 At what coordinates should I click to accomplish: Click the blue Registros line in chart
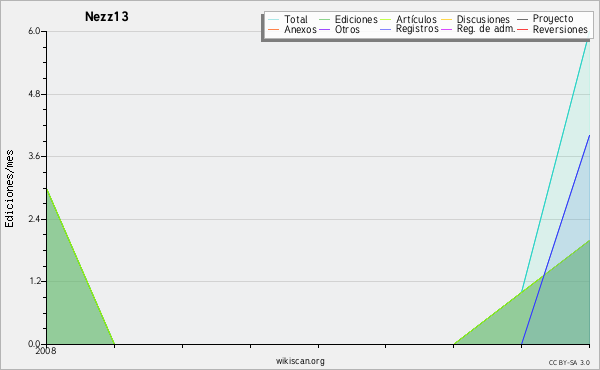pyautogui.click(x=556, y=240)
